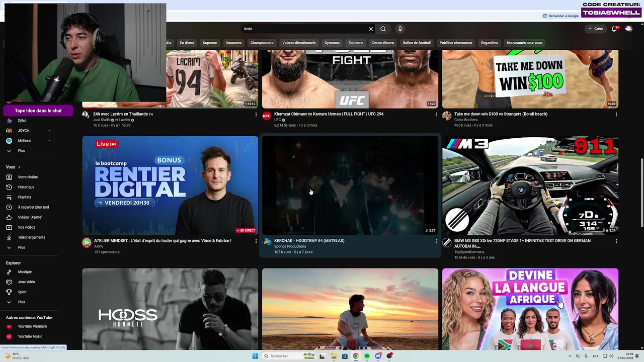Select the 'Supercar' filter chip
Screen dimensions: 644x362
pos(210,43)
